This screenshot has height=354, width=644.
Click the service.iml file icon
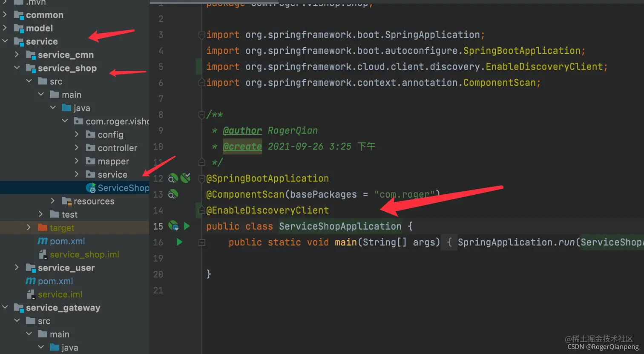tap(31, 294)
